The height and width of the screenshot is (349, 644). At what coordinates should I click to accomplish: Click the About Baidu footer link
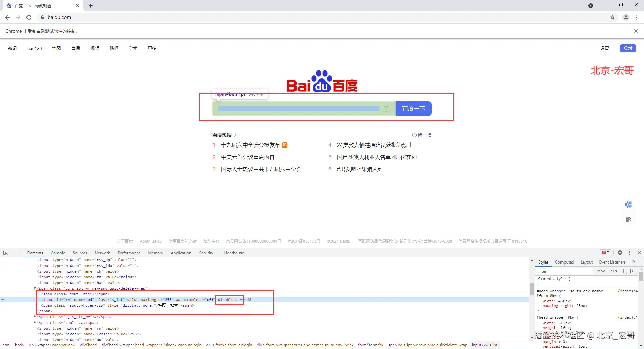click(x=151, y=241)
